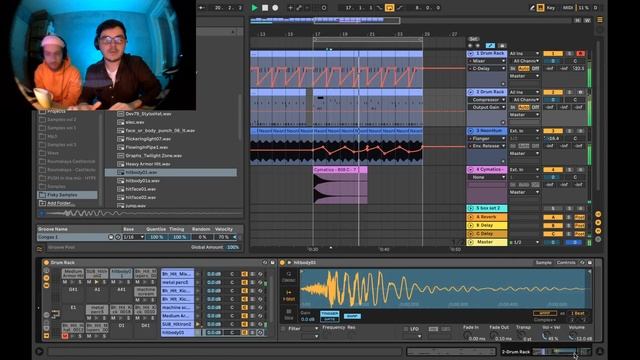Select face_or_body_punch wav file
Viewport: 640px width, 360px height.
[160, 131]
